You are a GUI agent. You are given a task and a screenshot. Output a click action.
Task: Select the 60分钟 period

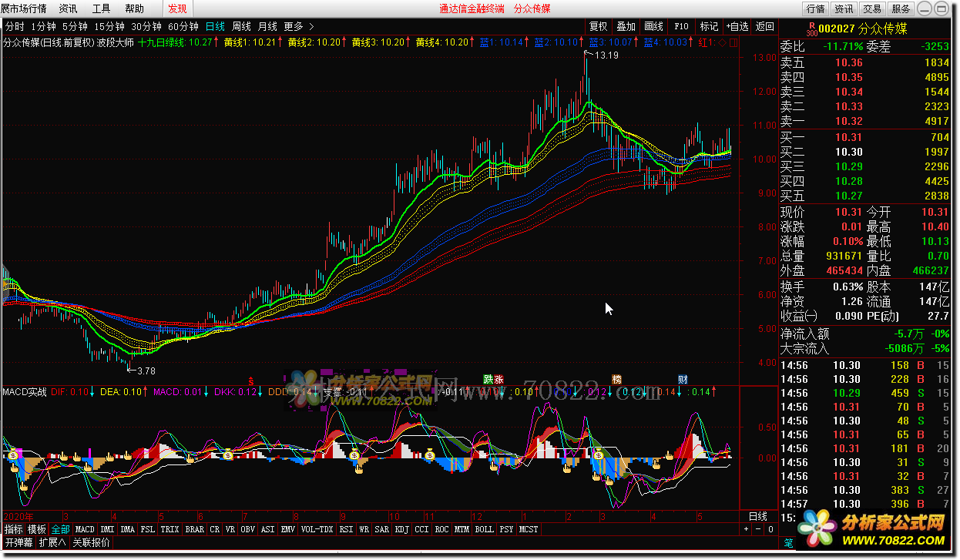point(183,26)
